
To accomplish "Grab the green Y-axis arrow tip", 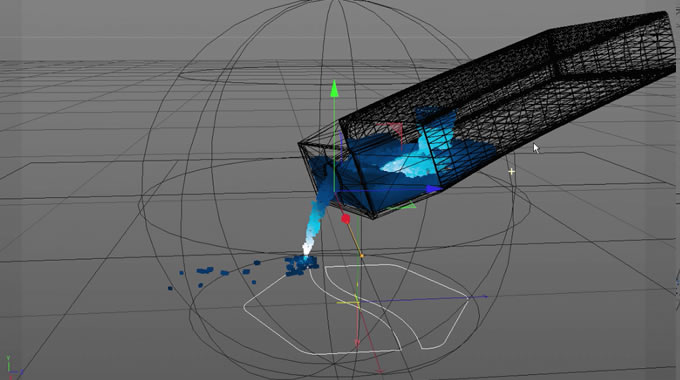I will coord(334,88).
